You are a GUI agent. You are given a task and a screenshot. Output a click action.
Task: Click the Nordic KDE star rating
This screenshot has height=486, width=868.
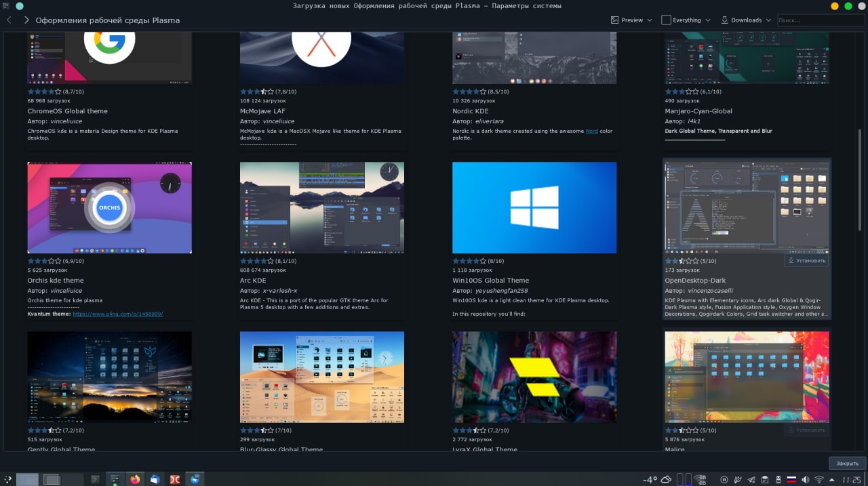coord(469,91)
